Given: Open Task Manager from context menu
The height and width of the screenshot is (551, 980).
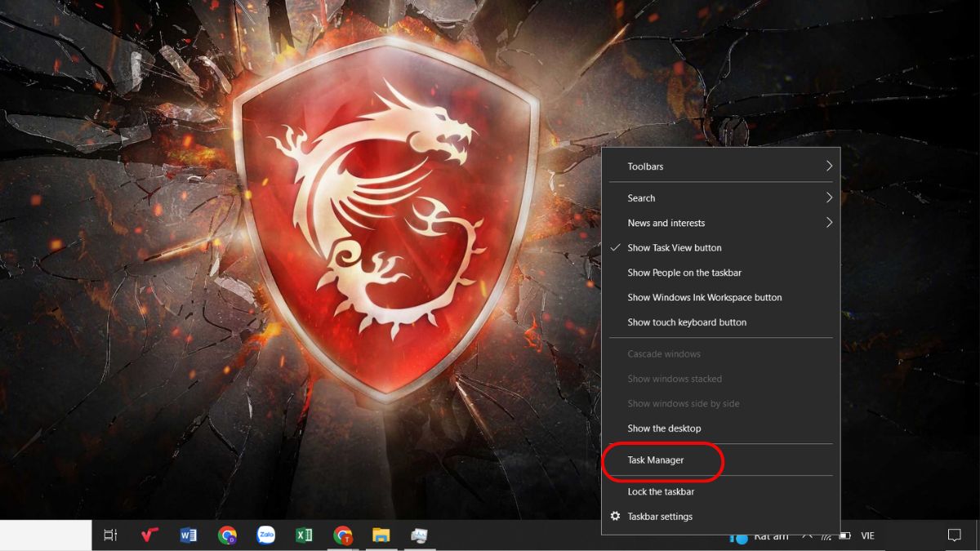Looking at the screenshot, I should [x=721, y=460].
